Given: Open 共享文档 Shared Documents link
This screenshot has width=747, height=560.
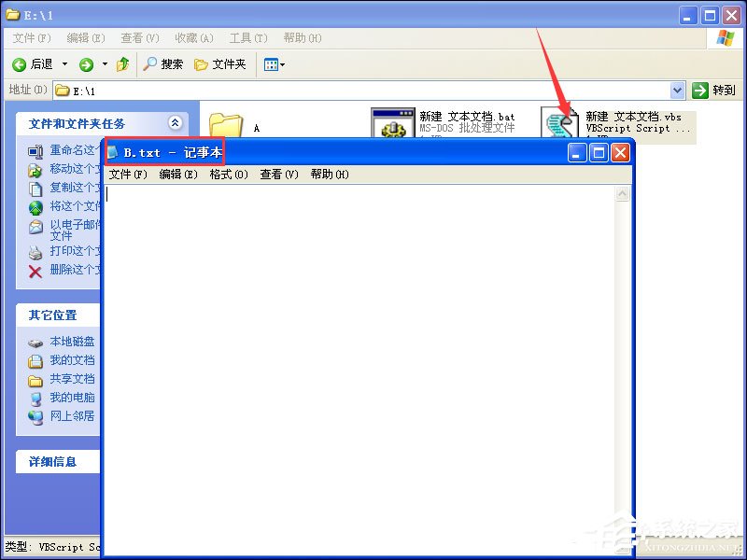Looking at the screenshot, I should (x=73, y=379).
